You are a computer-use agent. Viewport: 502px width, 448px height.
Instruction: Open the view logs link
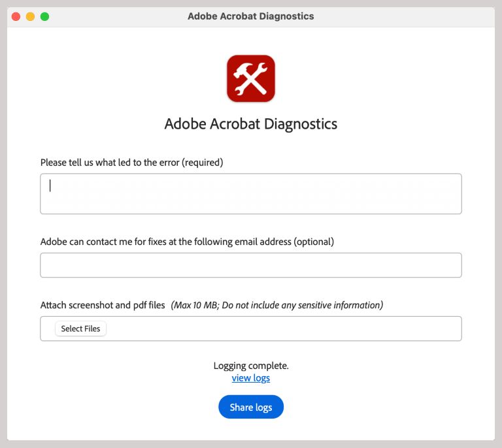coord(251,378)
